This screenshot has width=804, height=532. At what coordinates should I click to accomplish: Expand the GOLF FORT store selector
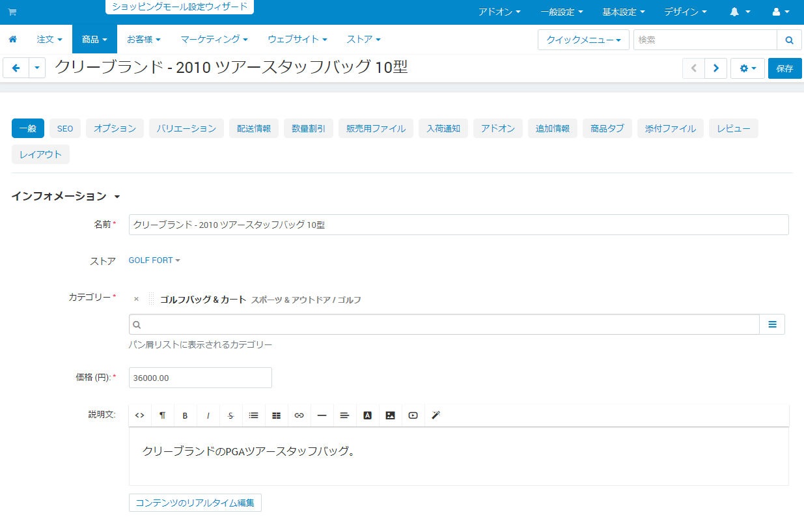154,260
